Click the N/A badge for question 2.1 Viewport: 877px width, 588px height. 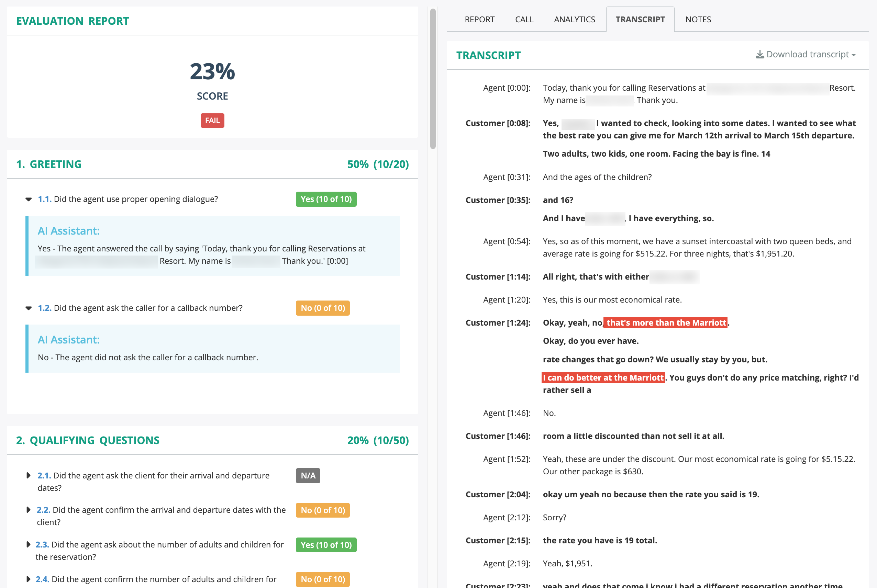coord(308,475)
